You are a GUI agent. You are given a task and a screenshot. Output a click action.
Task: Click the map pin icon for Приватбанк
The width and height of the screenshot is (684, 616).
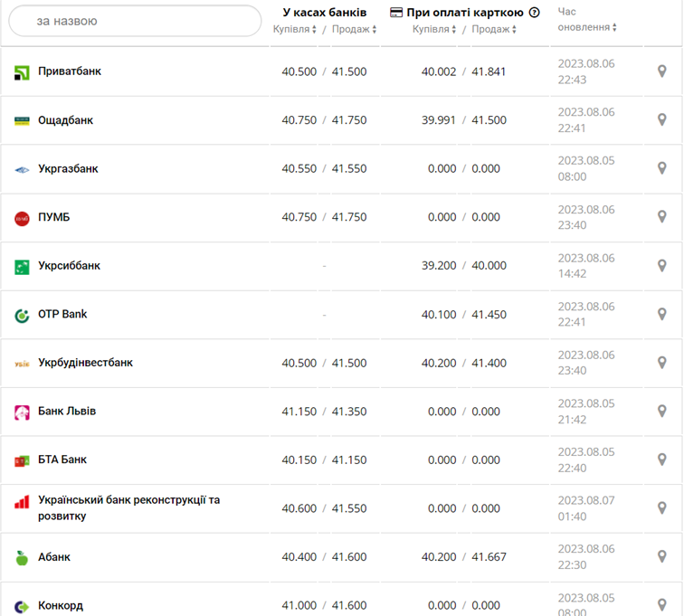click(661, 71)
